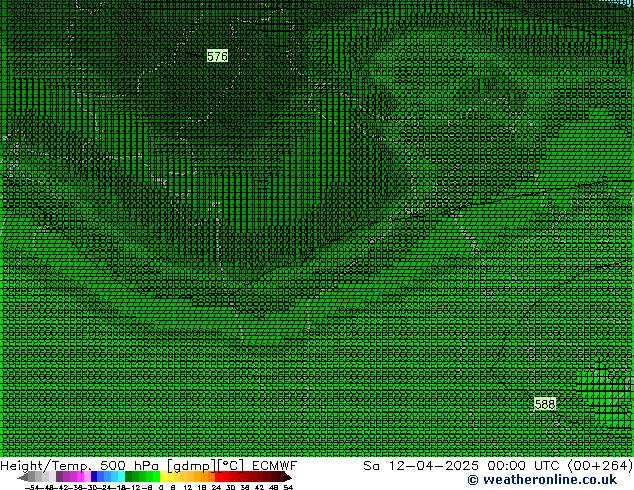Click the 588 contour label
Image resolution: width=634 pixels, height=490 pixels.
(545, 404)
